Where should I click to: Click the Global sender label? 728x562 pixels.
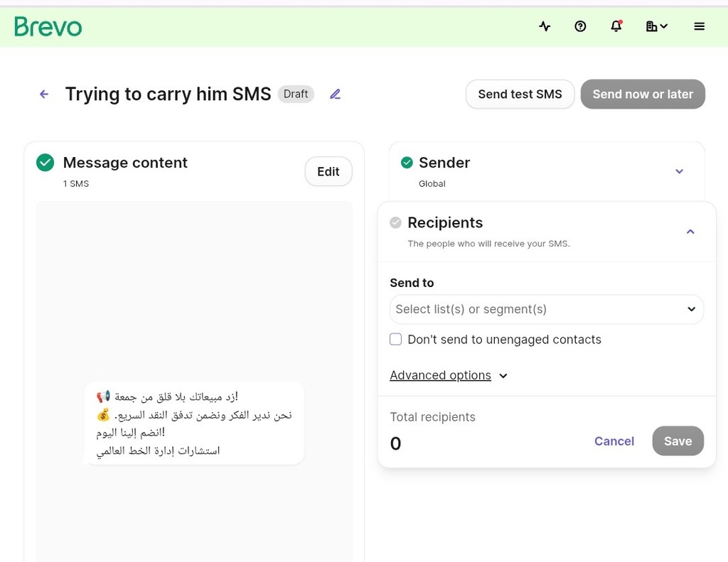click(x=432, y=184)
